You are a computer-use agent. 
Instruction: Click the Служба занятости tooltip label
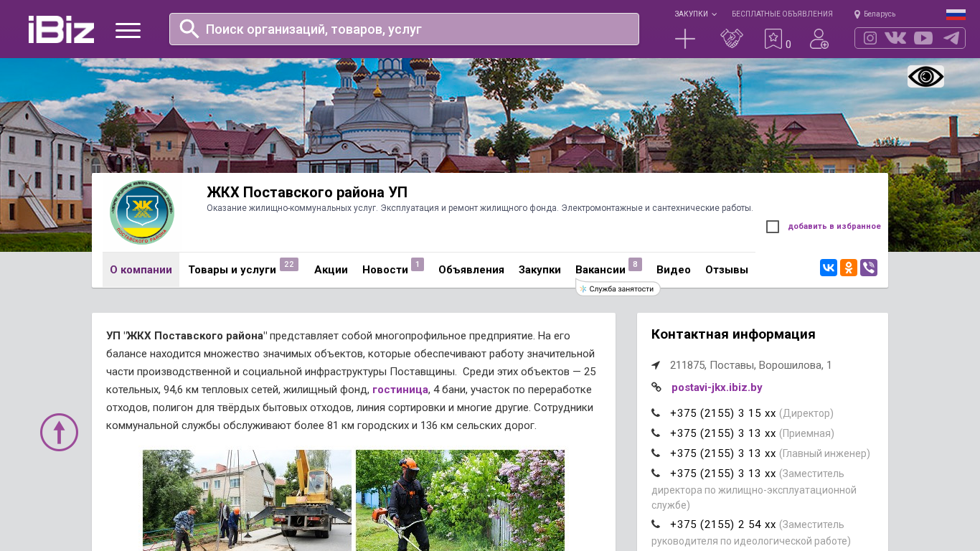(x=618, y=289)
